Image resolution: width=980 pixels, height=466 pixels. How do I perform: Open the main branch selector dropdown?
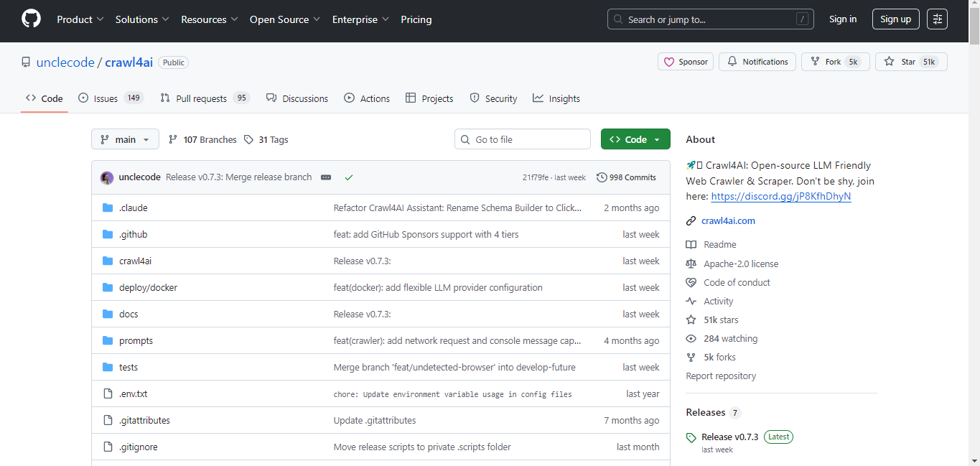click(125, 139)
